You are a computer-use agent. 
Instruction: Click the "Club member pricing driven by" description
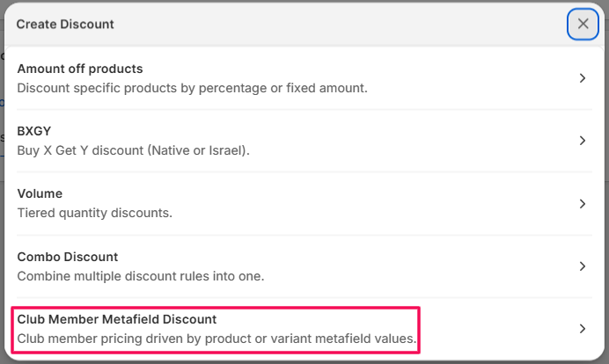pyautogui.click(x=216, y=339)
